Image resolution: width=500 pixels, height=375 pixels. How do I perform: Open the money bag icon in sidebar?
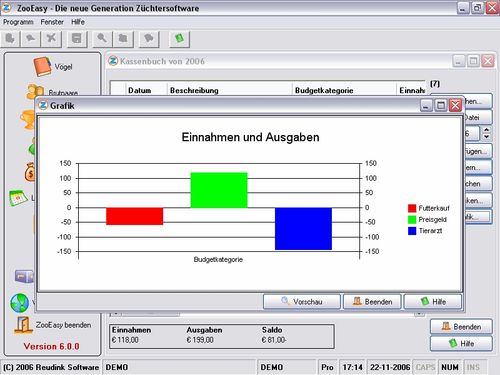(30, 172)
